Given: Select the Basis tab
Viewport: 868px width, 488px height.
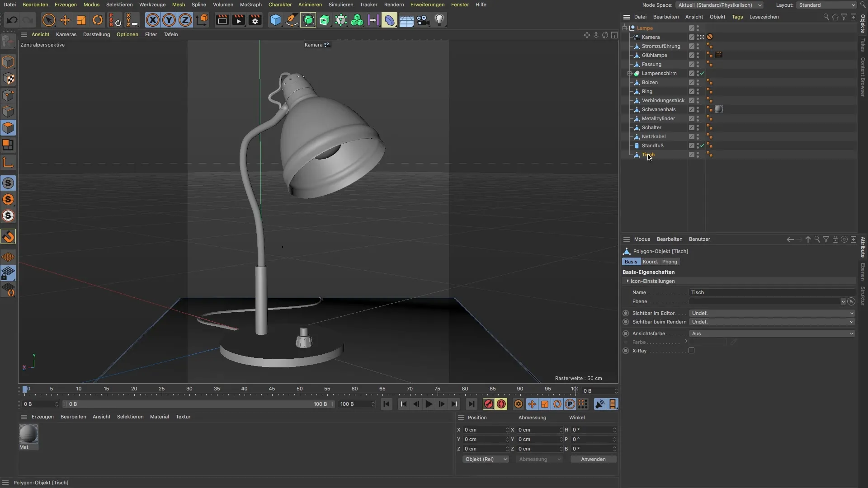Looking at the screenshot, I should (x=631, y=262).
